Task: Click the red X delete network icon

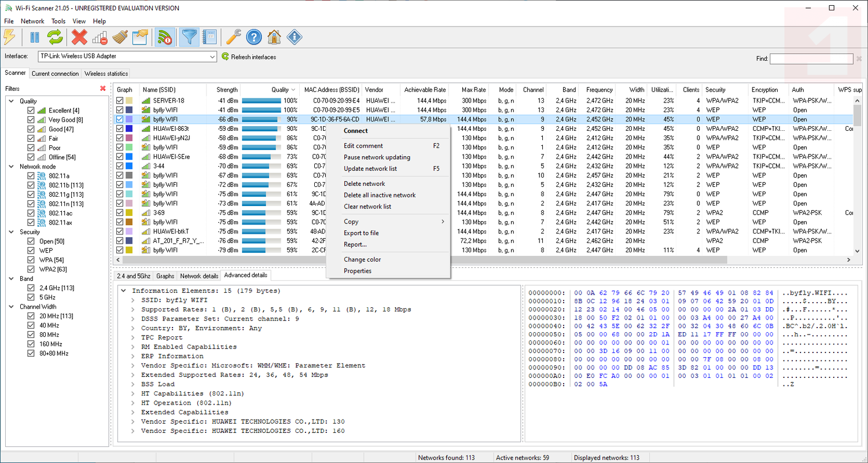Action: [79, 37]
